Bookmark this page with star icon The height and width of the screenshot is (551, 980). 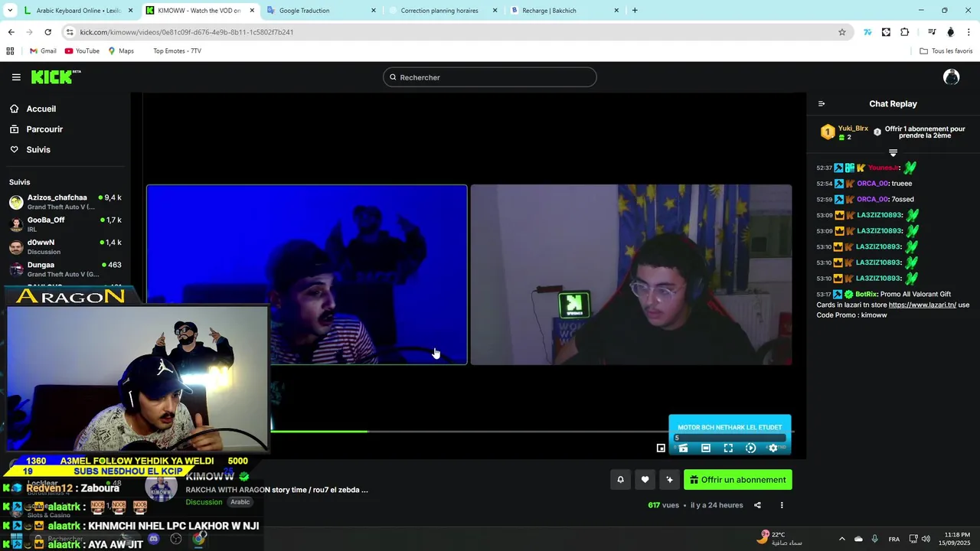coord(842,32)
